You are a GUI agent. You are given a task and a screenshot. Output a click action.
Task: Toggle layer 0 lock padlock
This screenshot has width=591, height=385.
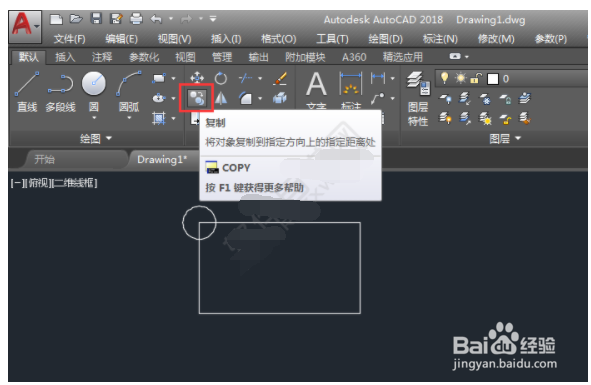point(476,78)
